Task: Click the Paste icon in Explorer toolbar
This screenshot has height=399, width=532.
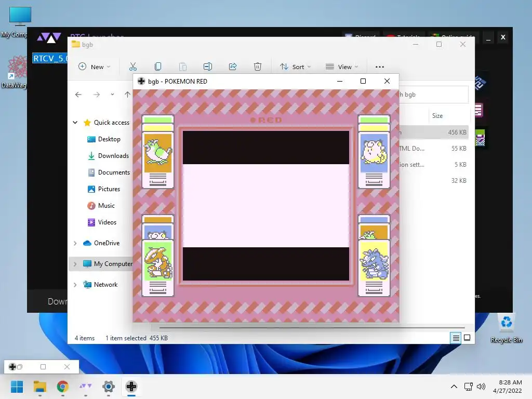Action: coord(183,66)
